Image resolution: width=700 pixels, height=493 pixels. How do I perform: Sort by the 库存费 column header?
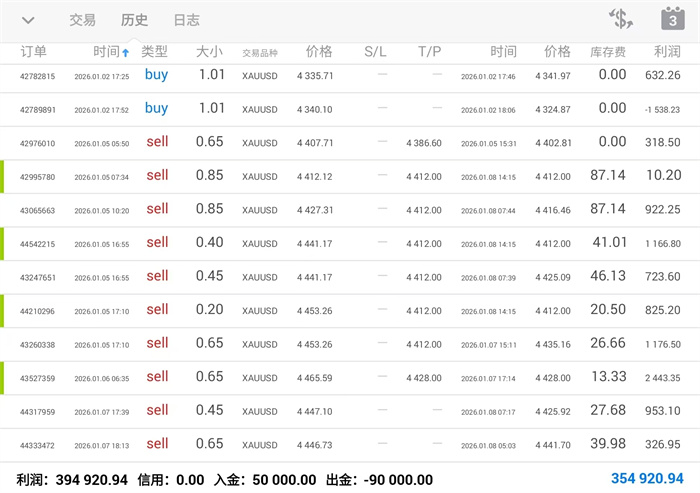tap(606, 52)
